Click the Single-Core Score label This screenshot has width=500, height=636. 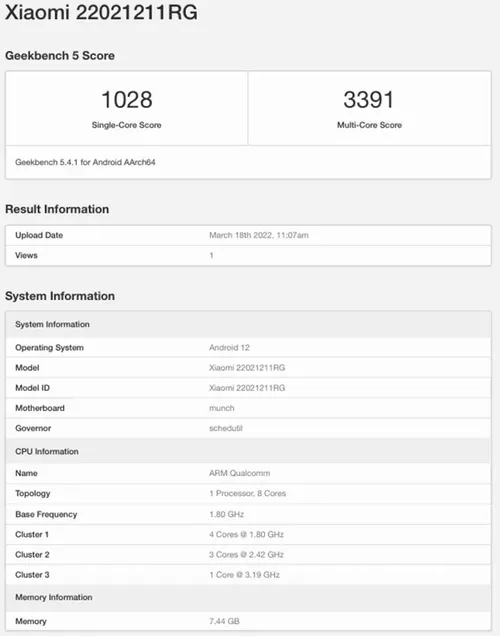127,125
